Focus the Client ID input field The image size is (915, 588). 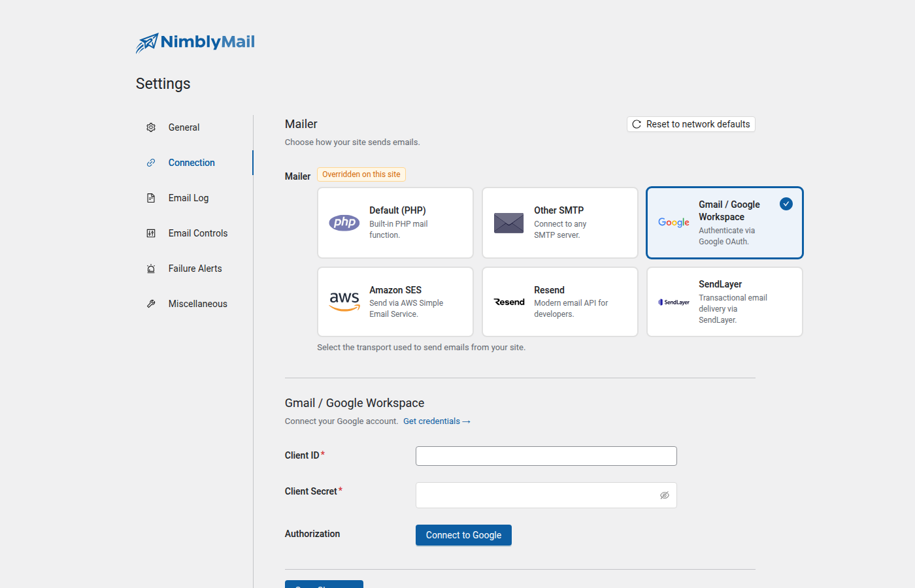point(546,456)
